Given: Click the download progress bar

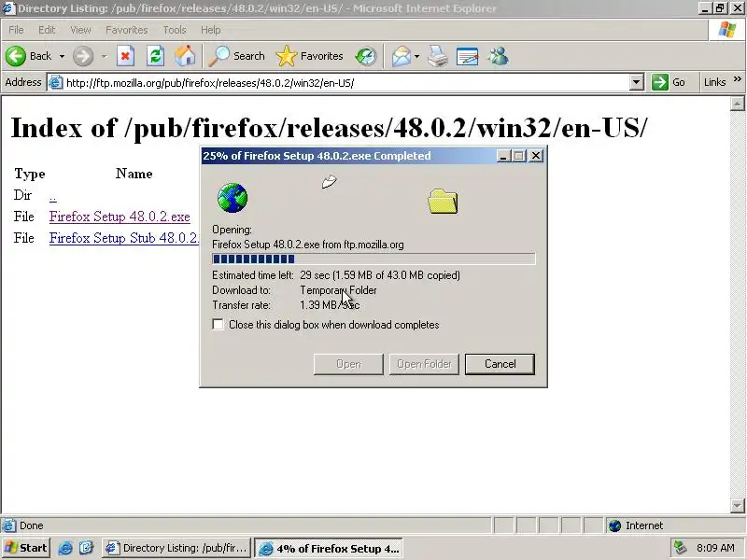Looking at the screenshot, I should pyautogui.click(x=373, y=259).
